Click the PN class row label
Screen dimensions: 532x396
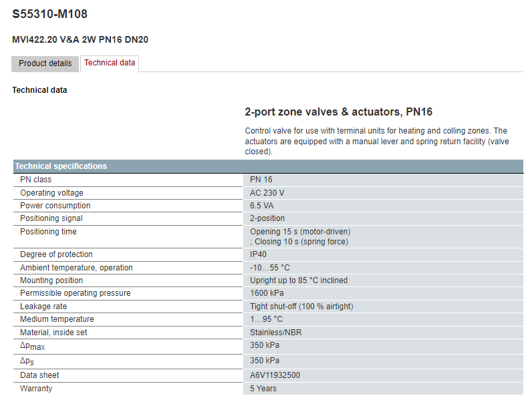[x=35, y=180]
